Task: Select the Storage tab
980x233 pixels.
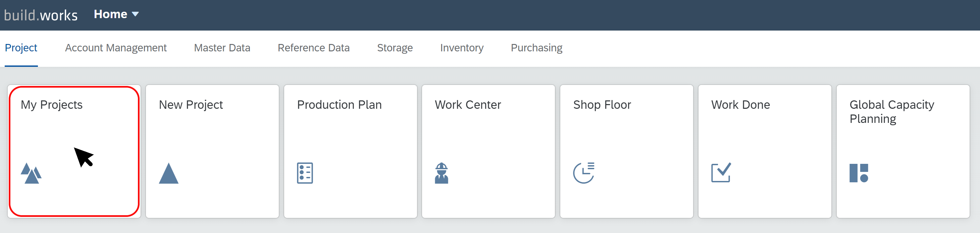Action: click(395, 48)
